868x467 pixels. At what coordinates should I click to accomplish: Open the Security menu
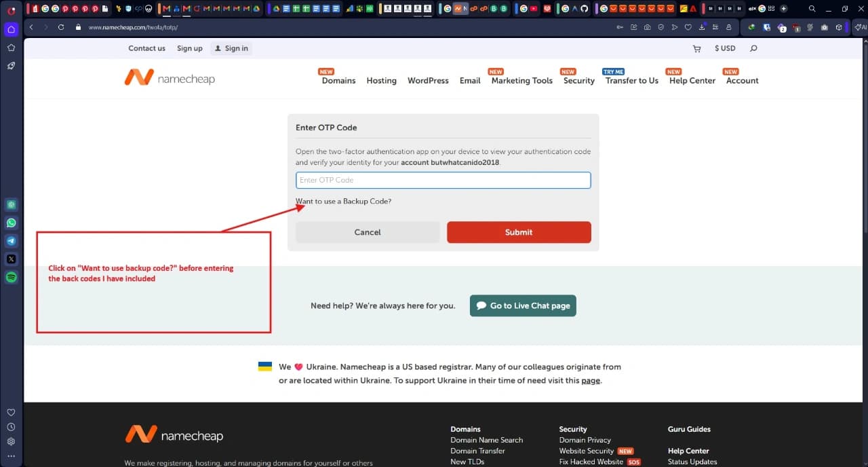pyautogui.click(x=579, y=80)
